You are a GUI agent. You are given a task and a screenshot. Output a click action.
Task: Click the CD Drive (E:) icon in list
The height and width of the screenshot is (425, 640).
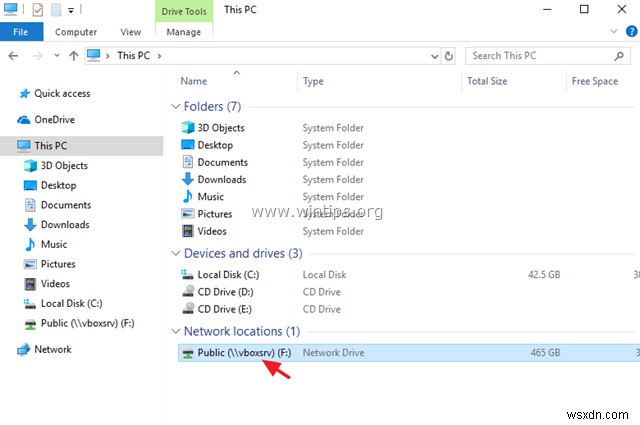[x=188, y=309]
